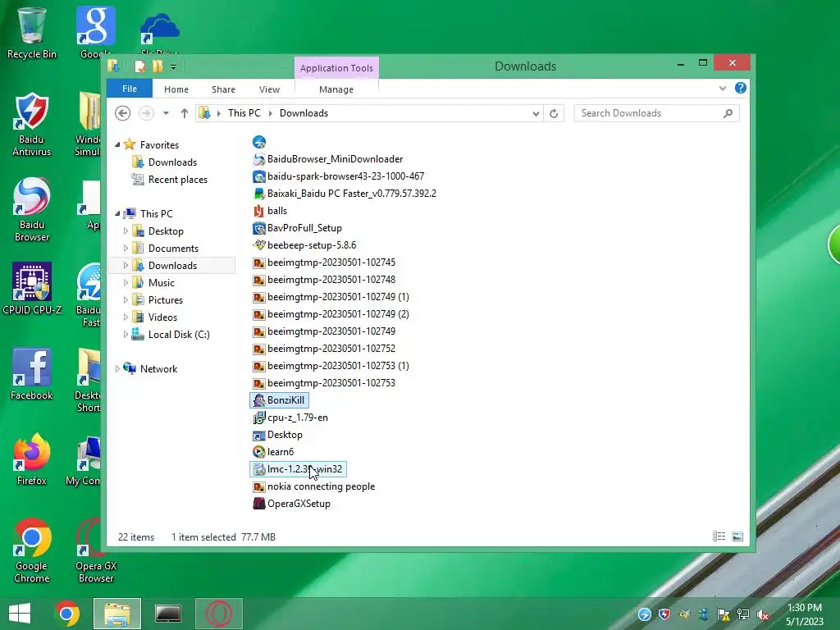Viewport: 840px width, 630px height.
Task: Click This PC in the address breadcrumb
Action: tap(244, 113)
